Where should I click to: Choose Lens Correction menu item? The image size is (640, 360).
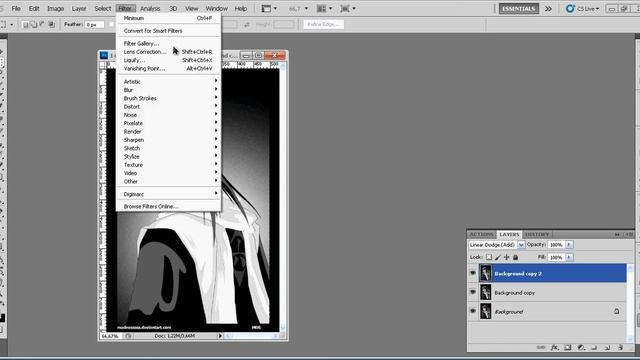point(169,52)
